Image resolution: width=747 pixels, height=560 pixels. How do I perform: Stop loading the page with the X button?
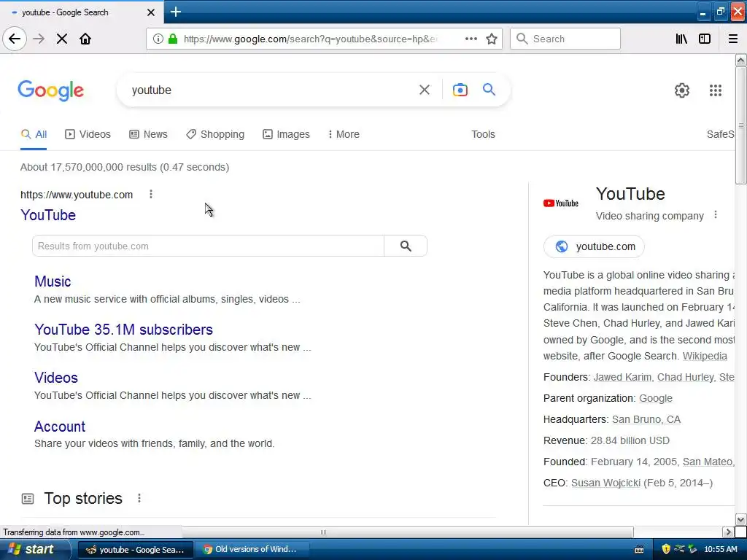click(62, 39)
